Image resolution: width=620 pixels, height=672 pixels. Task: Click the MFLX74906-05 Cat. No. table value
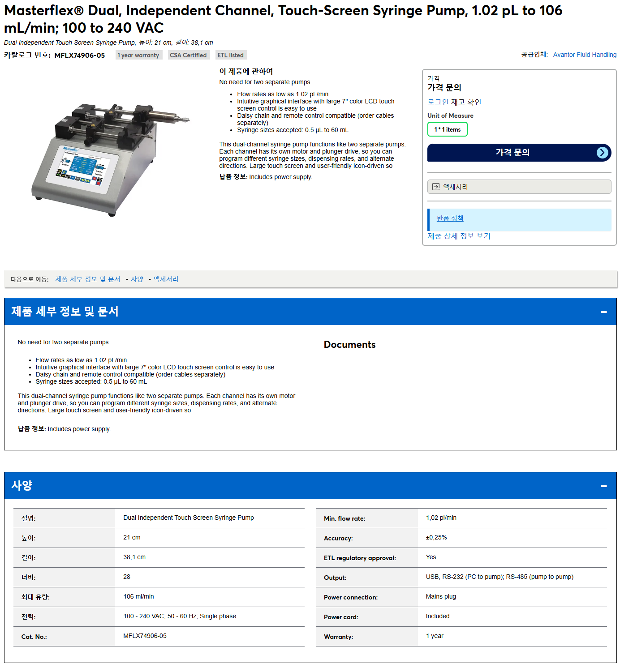coord(145,636)
